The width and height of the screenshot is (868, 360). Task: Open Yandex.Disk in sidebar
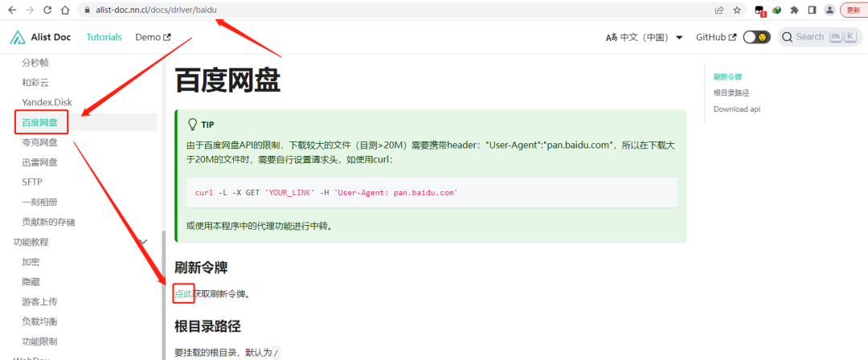[47, 103]
